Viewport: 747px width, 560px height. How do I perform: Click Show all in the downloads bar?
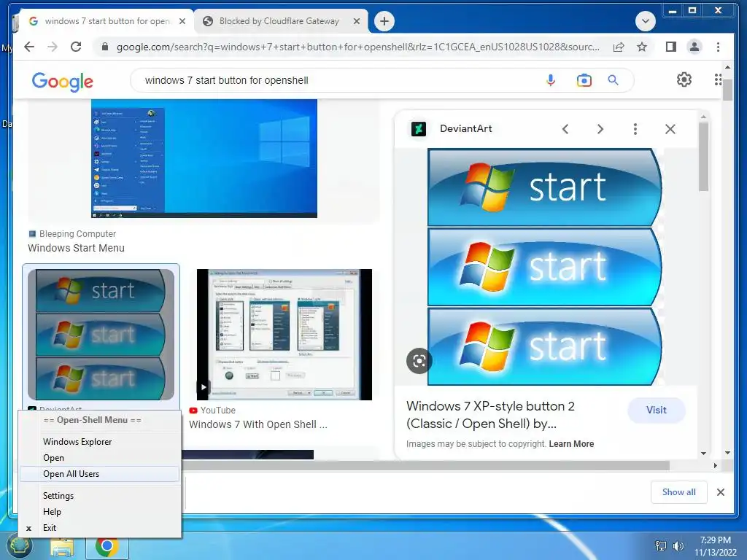tap(679, 492)
